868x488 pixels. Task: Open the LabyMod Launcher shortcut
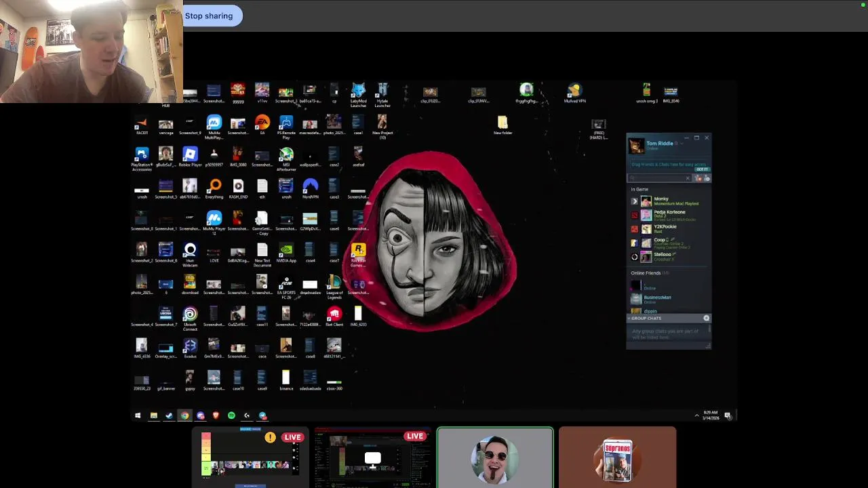358,95
